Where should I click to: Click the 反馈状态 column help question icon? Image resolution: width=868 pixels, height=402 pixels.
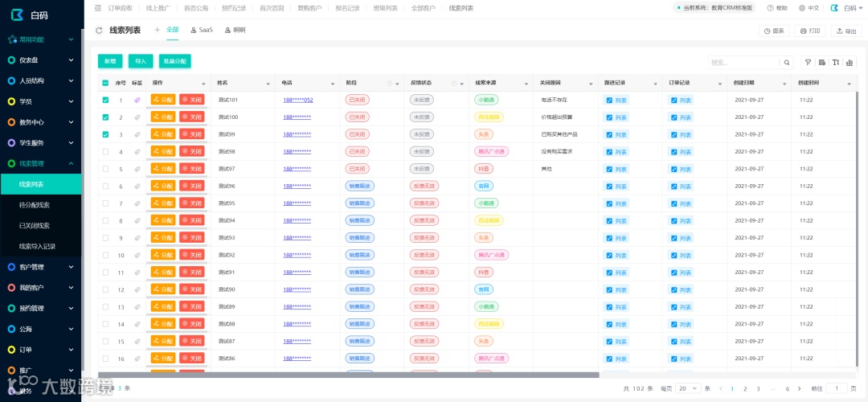(454, 84)
